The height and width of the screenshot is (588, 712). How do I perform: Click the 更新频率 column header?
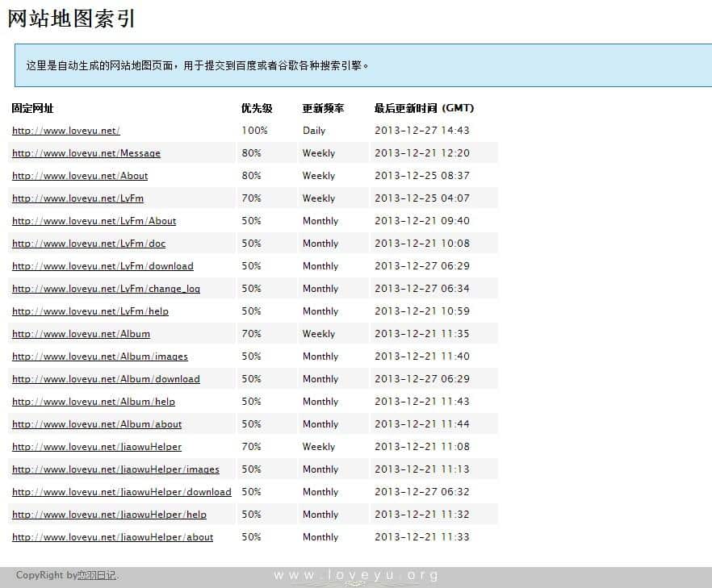[323, 108]
